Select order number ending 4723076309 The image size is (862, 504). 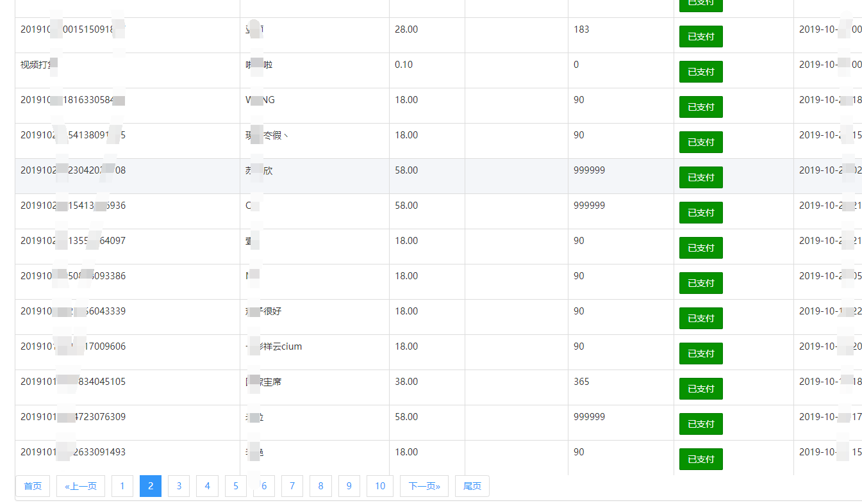tap(73, 417)
